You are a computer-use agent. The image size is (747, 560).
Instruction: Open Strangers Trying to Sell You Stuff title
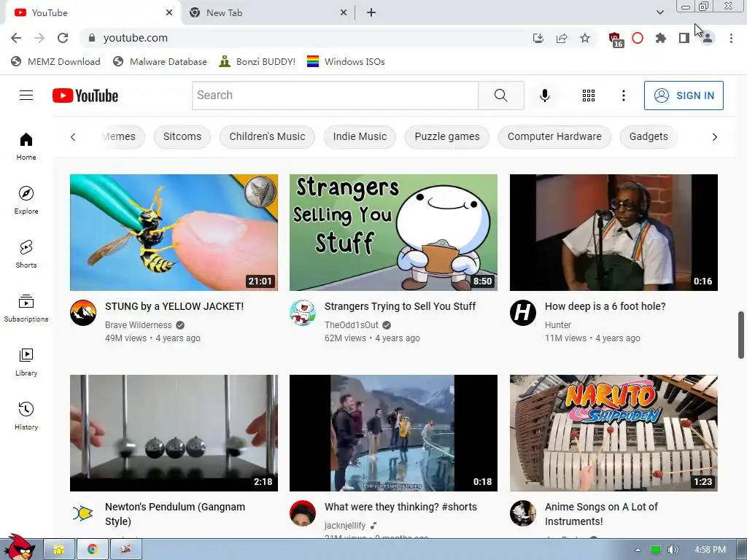400,306
